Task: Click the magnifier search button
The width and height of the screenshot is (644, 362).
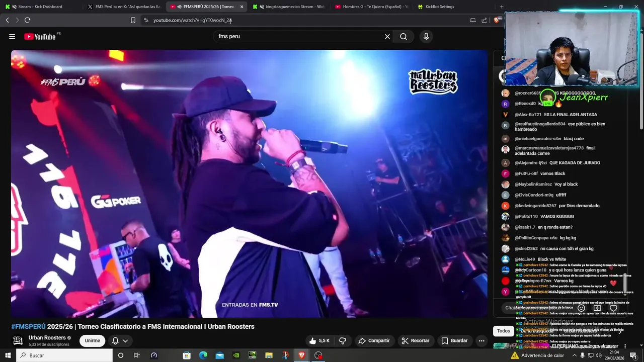Action: [404, 36]
